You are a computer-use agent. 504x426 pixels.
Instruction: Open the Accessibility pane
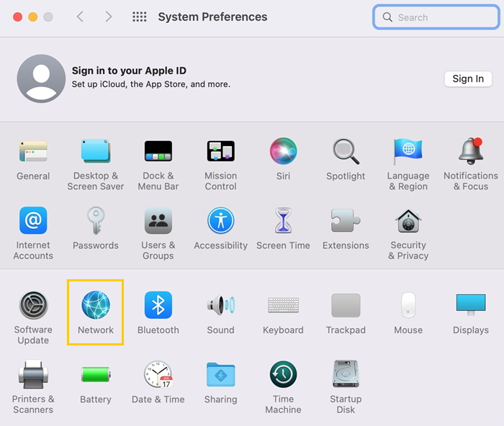tap(220, 222)
